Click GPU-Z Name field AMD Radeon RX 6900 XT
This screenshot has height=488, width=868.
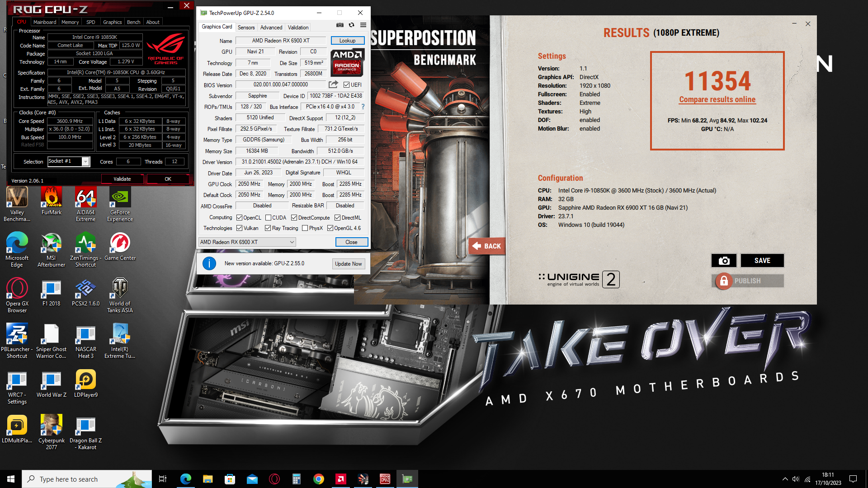pos(281,41)
